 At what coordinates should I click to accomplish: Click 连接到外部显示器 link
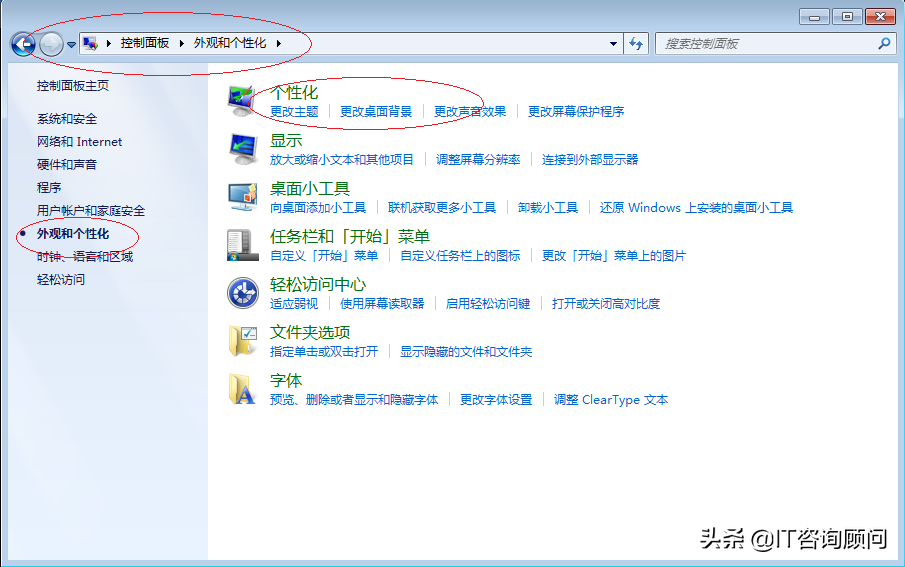point(590,159)
